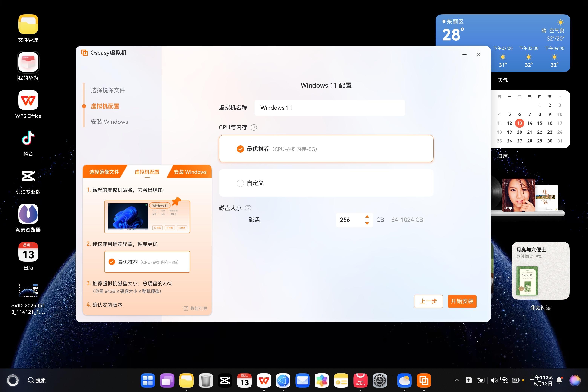588x392 pixels.
Task: Open the keyboard input tray icon
Action: 481,381
